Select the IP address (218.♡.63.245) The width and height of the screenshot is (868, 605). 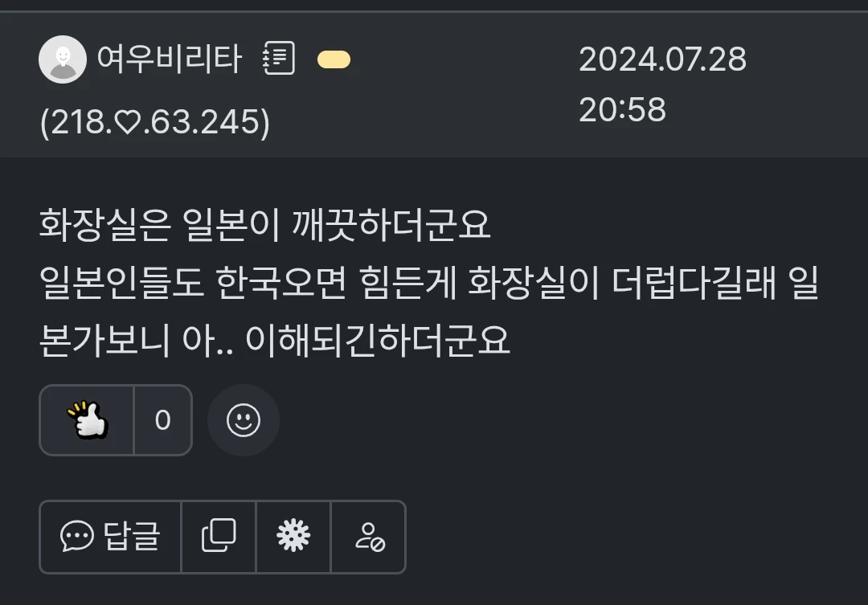coord(155,122)
